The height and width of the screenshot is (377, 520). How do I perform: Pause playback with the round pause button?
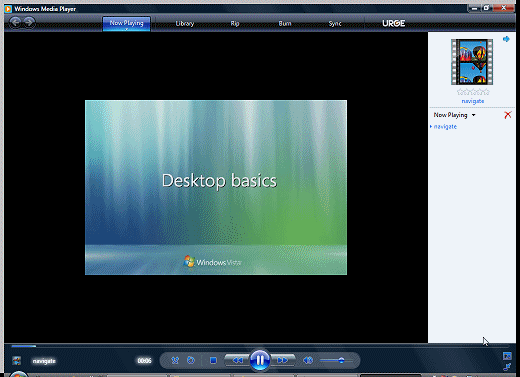pos(260,360)
